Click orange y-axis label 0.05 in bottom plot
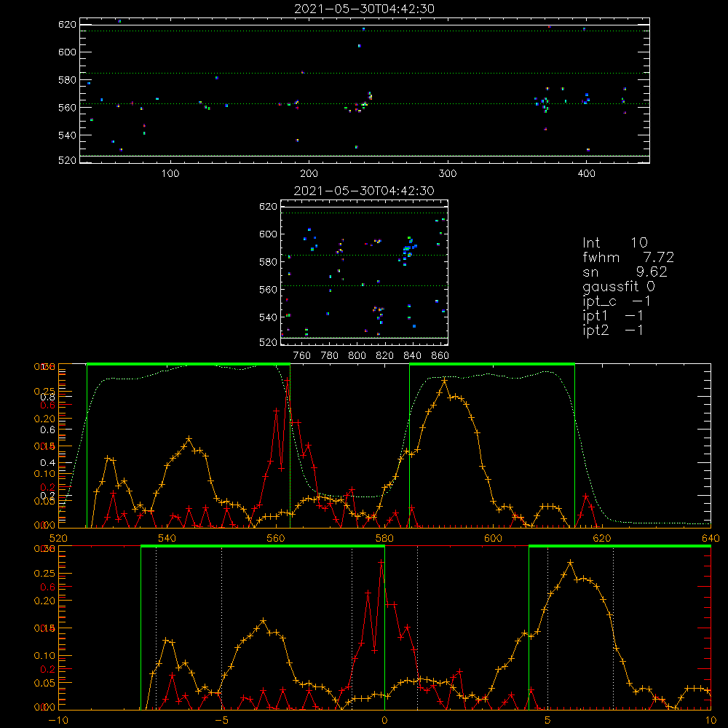 coord(44,684)
